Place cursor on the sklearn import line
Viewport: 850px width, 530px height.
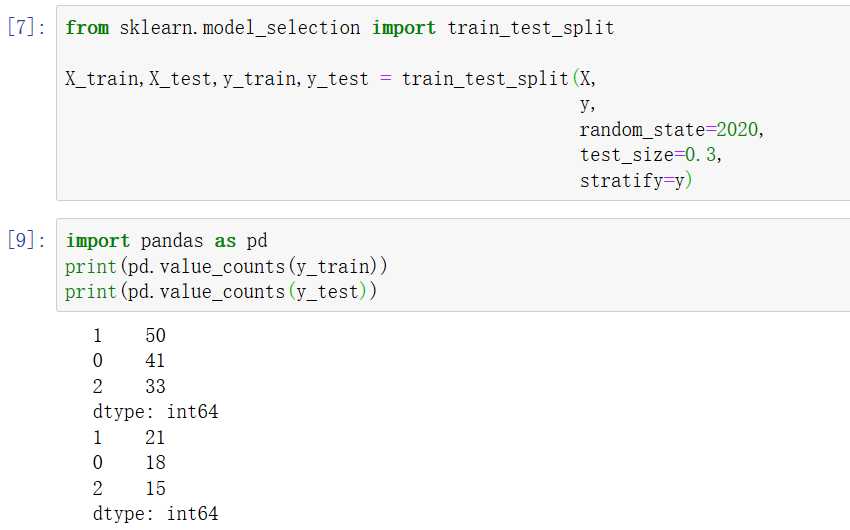point(339,28)
